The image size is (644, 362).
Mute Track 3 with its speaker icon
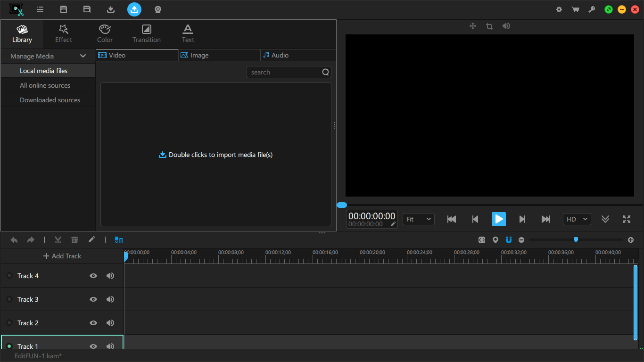tap(110, 299)
